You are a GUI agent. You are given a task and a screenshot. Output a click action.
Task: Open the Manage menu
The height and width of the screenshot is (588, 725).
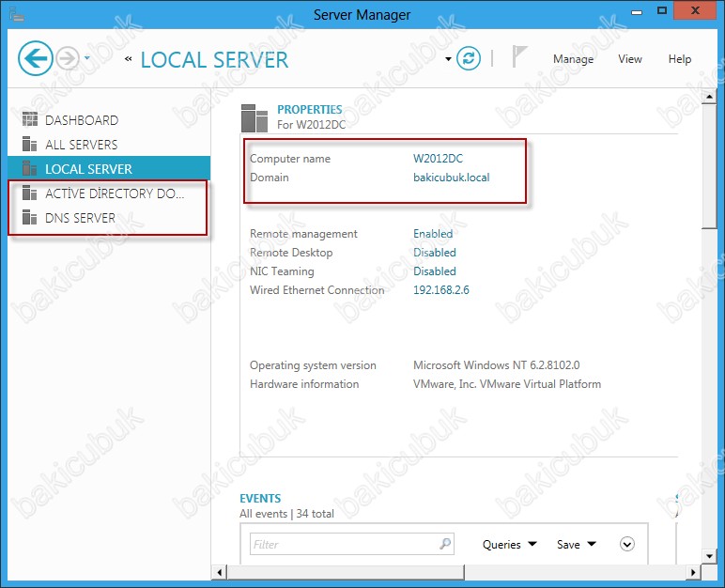point(573,59)
